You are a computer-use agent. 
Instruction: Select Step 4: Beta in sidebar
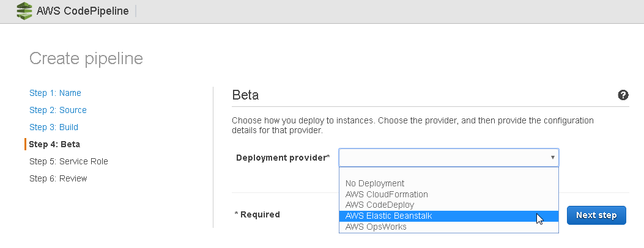(x=54, y=144)
